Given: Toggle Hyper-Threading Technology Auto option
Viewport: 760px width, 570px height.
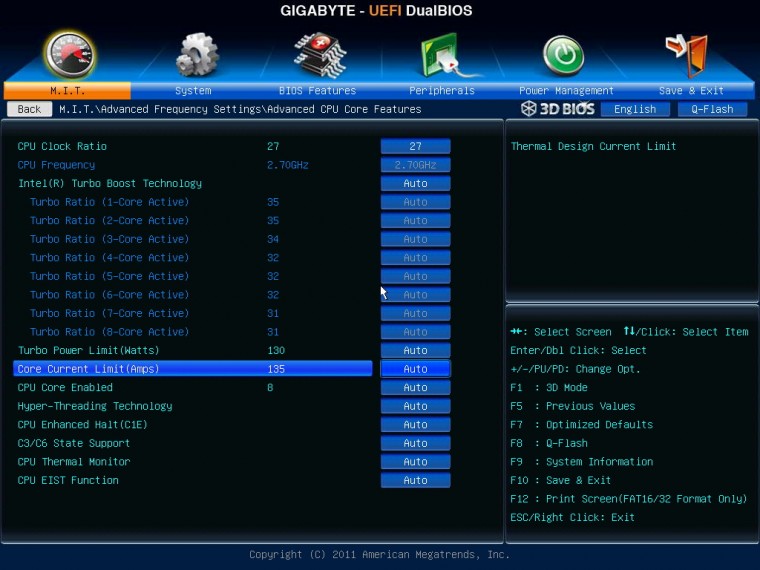Looking at the screenshot, I should click(415, 406).
